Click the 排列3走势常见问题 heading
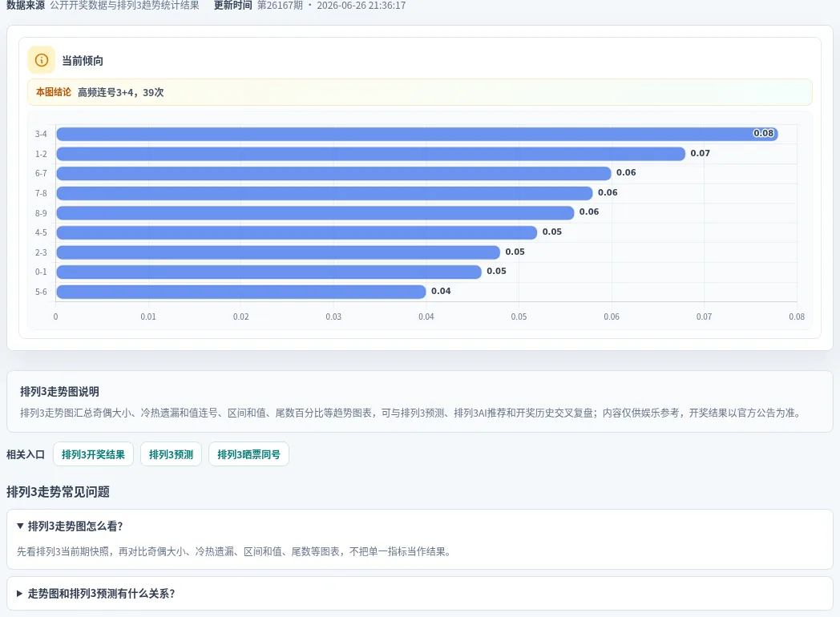The image size is (840, 617). click(58, 492)
